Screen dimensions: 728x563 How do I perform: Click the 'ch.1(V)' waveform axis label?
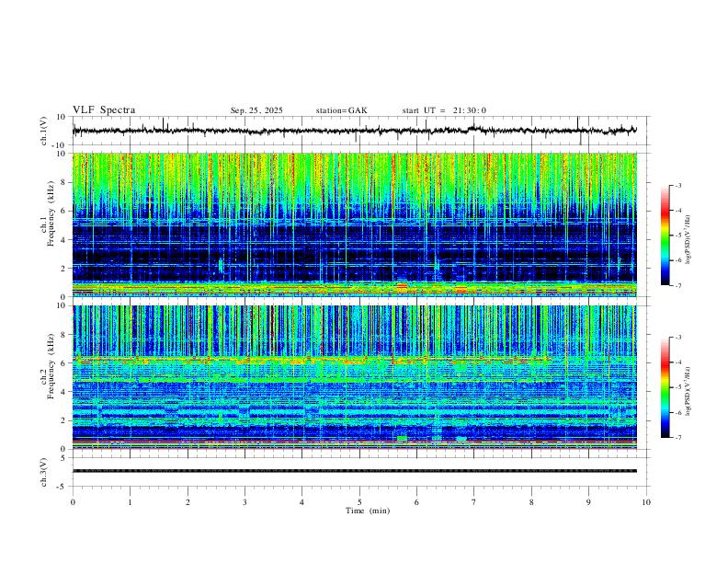click(44, 131)
